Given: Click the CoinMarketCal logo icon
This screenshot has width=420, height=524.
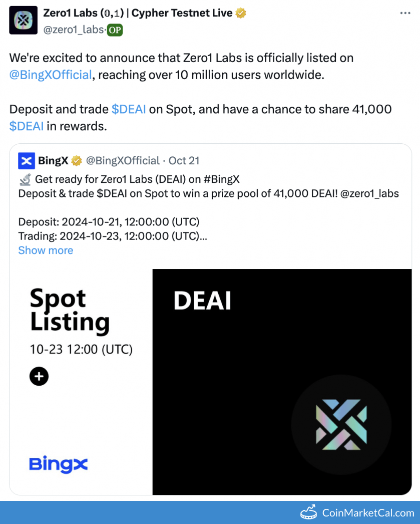Looking at the screenshot, I should [309, 512].
